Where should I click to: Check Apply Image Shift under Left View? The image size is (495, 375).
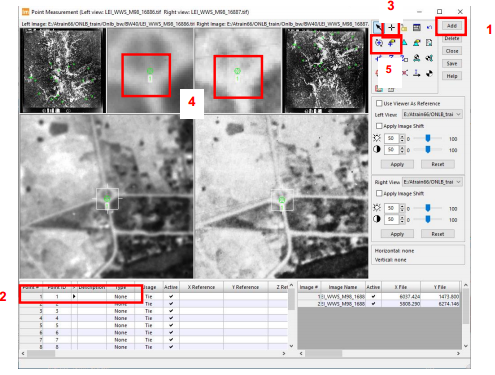(379, 126)
